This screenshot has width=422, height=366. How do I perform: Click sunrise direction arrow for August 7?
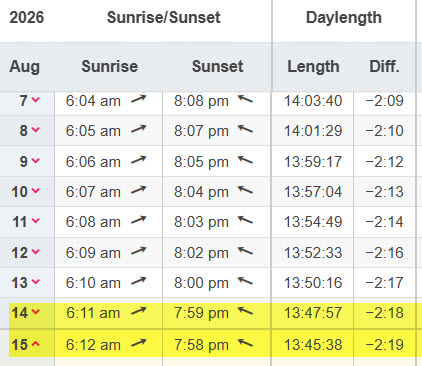pos(139,99)
